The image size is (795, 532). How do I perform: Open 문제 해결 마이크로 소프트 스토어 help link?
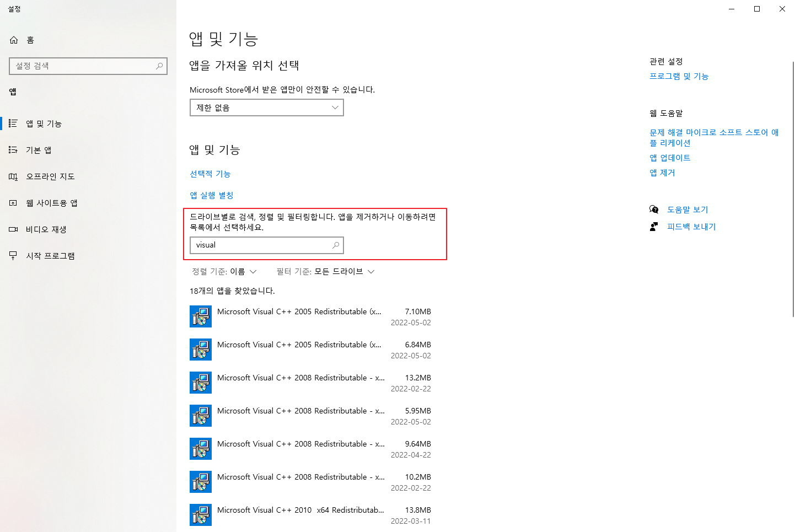pyautogui.click(x=714, y=137)
